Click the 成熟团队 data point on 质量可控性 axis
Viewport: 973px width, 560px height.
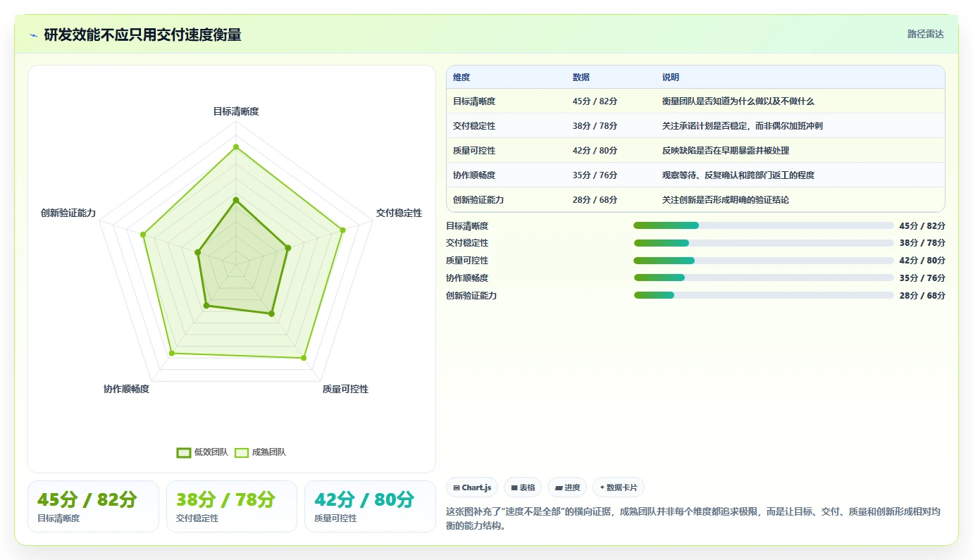304,359
